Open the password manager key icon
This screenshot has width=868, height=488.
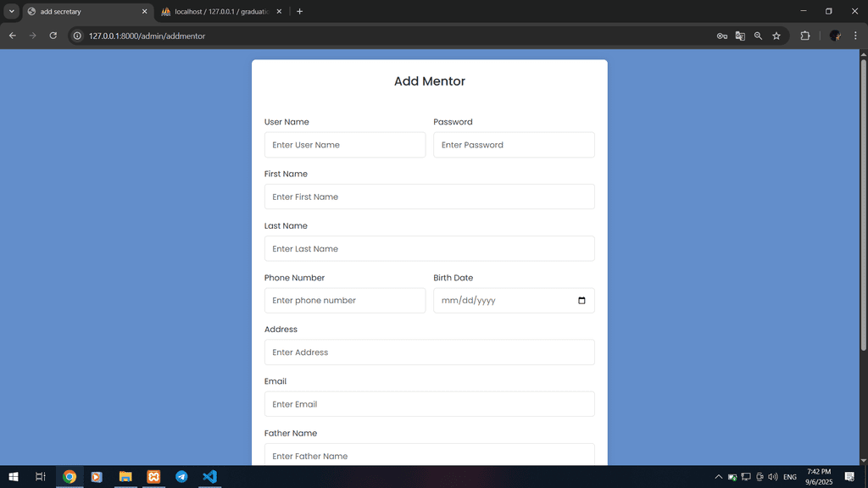point(721,36)
